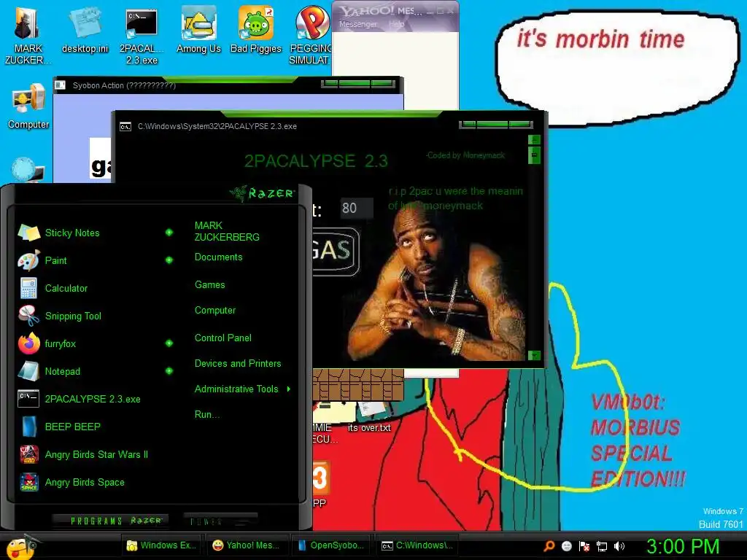The height and width of the screenshot is (560, 747).
Task: Click the furryfox browser icon
Action: pos(28,343)
